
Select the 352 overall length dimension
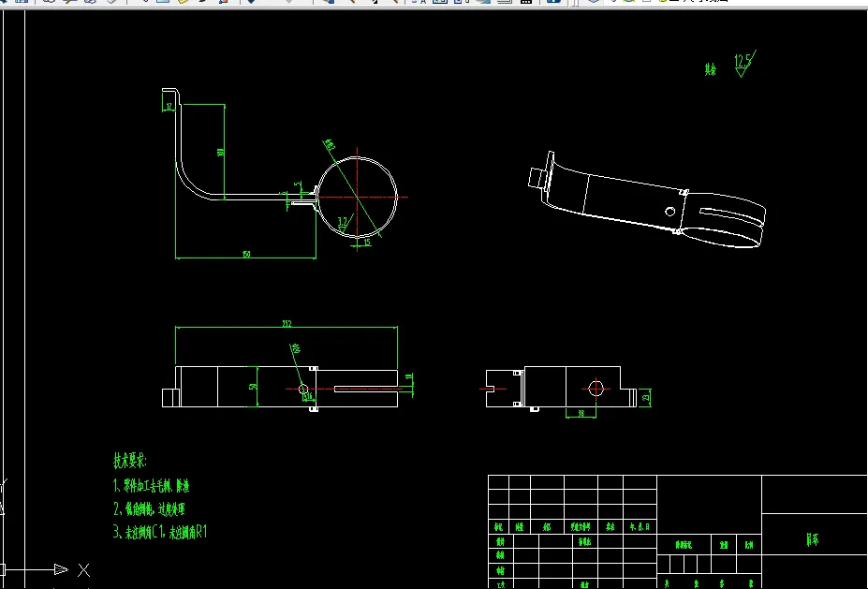(x=287, y=324)
